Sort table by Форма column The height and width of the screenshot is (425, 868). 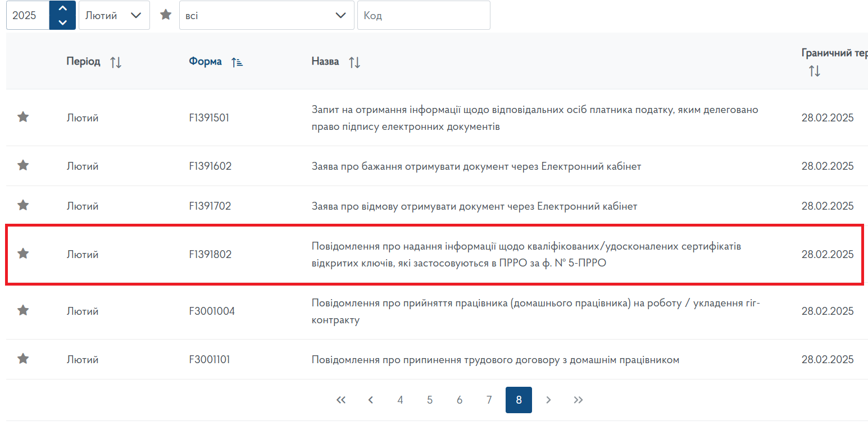click(237, 62)
